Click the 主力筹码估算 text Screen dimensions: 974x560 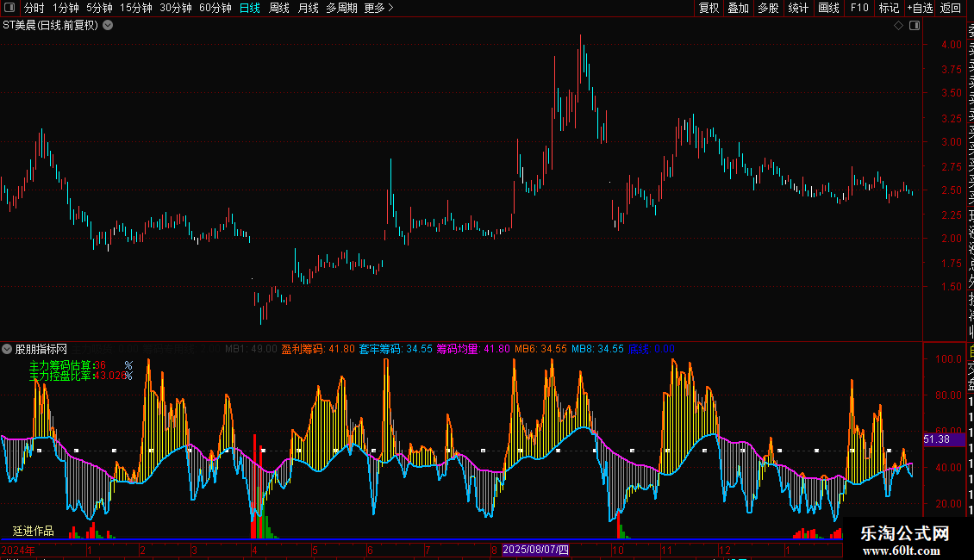(60, 365)
